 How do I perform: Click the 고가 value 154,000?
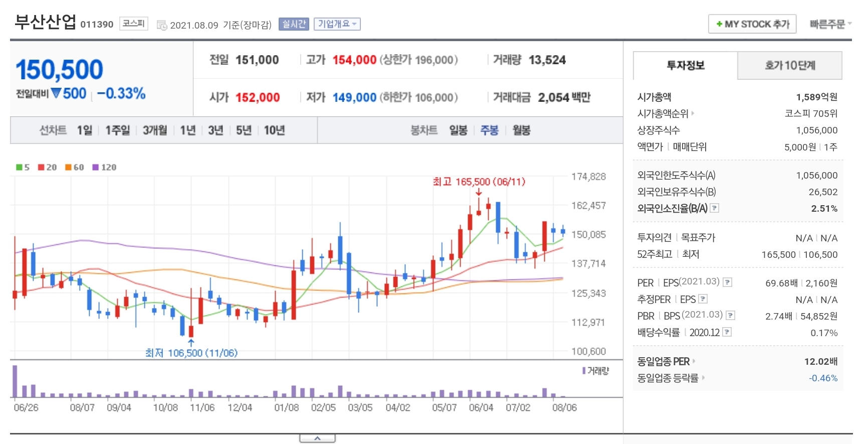354,60
